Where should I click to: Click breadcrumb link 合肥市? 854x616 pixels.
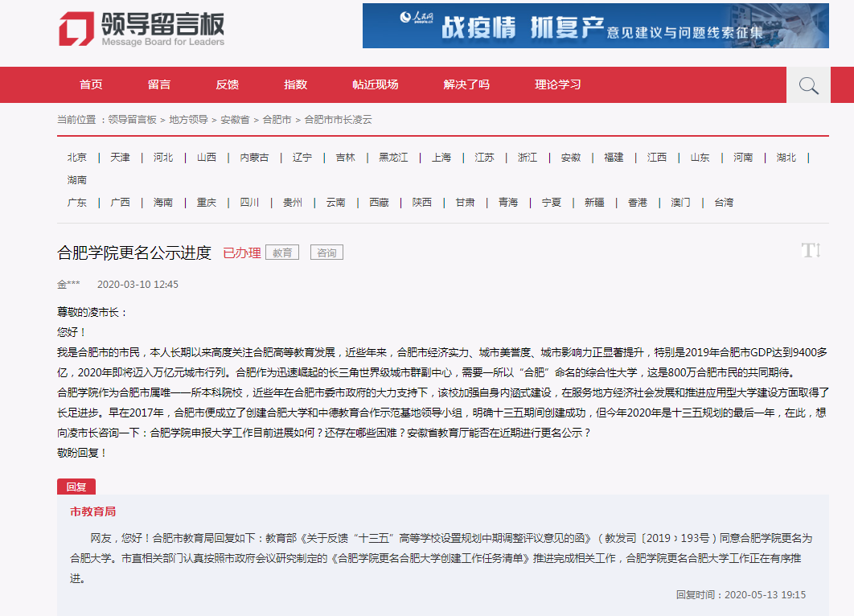click(x=277, y=120)
